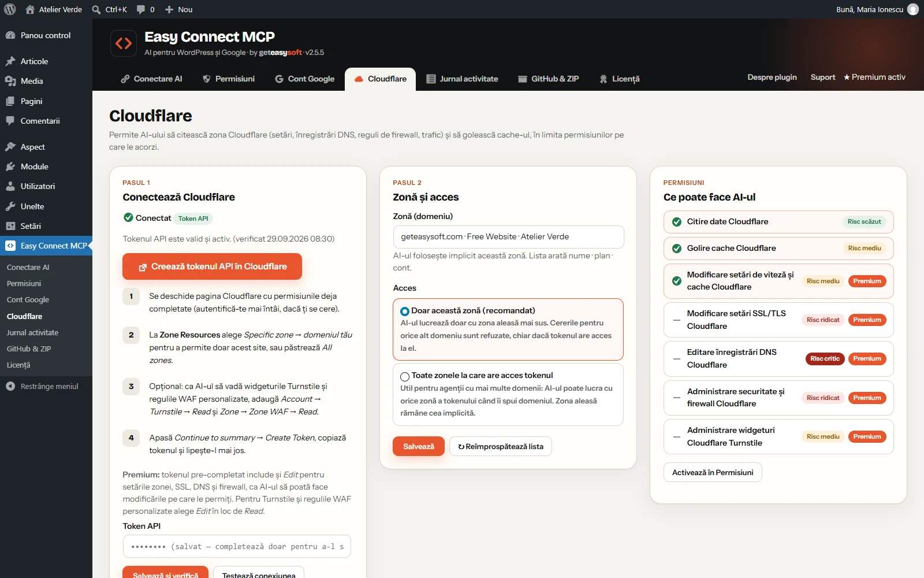Screen dimensions: 924x578
Task: Open GitHub & ZIP in sidebar submenu
Action: (29, 349)
